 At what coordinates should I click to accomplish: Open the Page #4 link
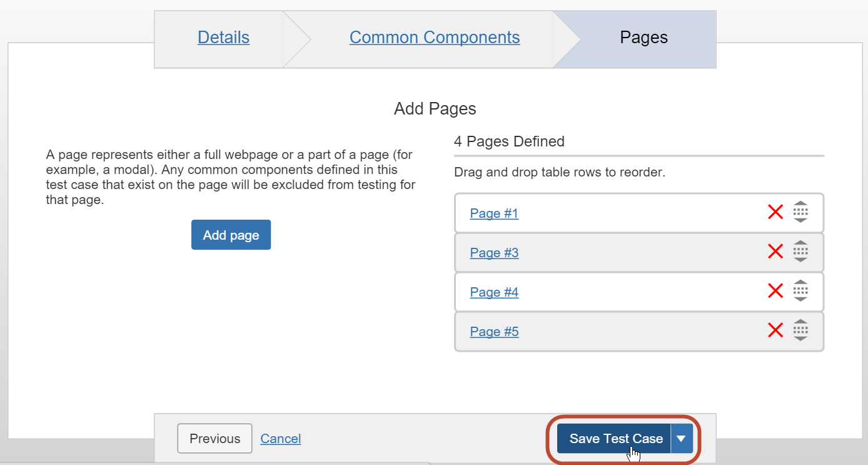(x=494, y=292)
